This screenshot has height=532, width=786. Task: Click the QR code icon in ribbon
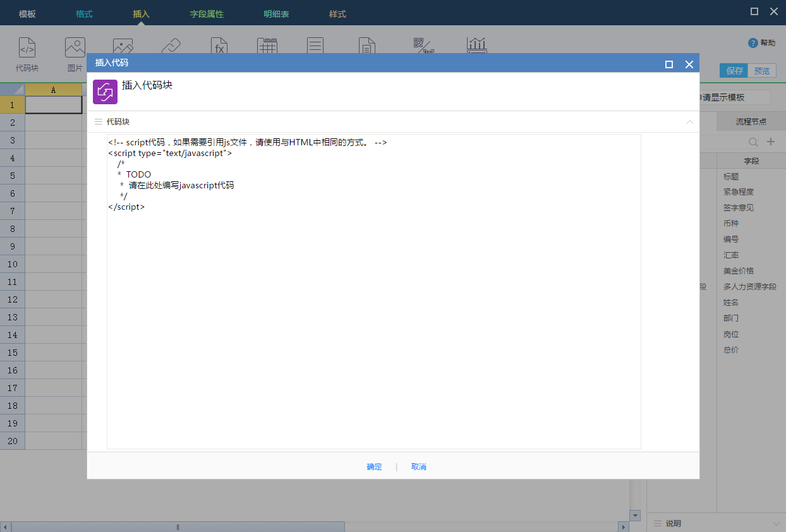[423, 45]
